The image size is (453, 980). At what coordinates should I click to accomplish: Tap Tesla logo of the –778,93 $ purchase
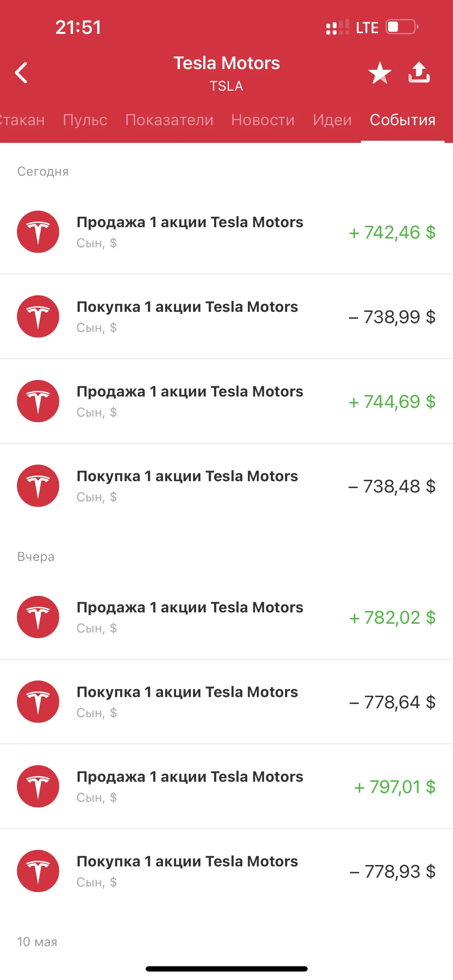point(38,871)
